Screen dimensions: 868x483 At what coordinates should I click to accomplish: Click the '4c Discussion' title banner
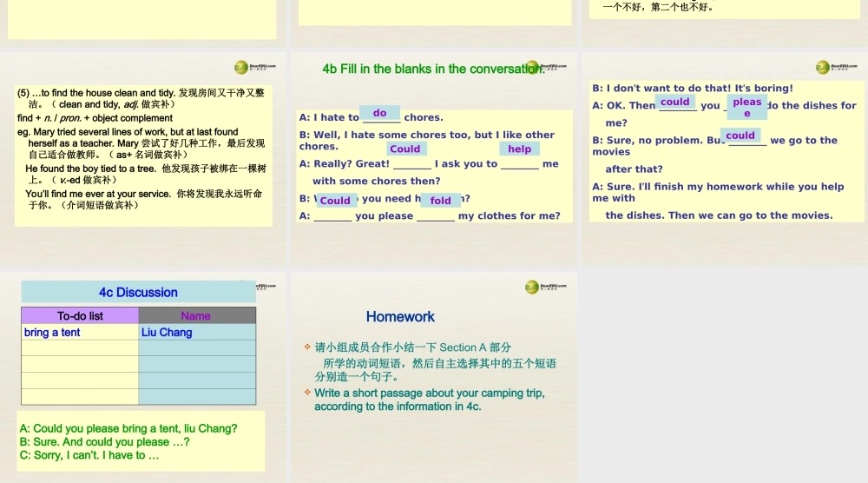tap(138, 292)
